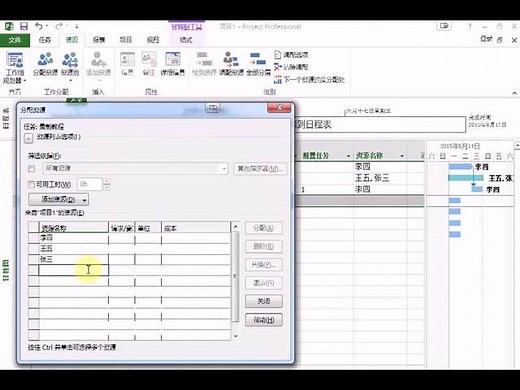The width and height of the screenshot is (520, 390).
Task: Open the quick access toolbar customize arrow
Action: [x=77, y=26]
